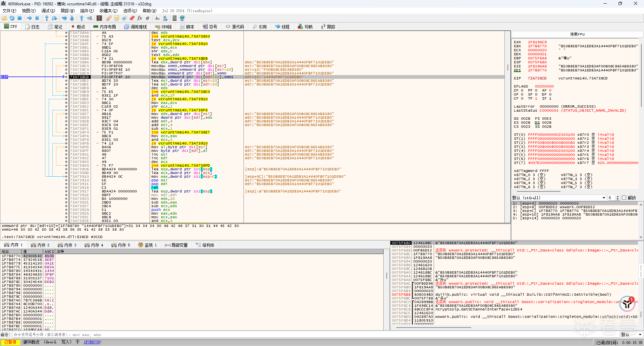The width and height of the screenshot is (644, 346).
Task: Click the Step Into toolbar icon
Action: coord(47,18)
